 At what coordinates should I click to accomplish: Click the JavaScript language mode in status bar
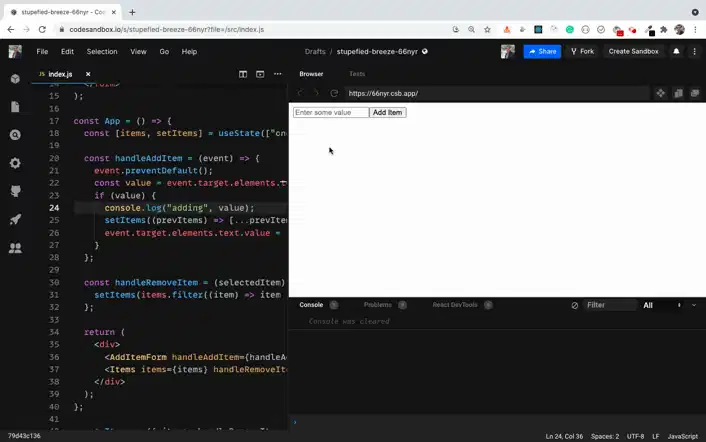683,436
